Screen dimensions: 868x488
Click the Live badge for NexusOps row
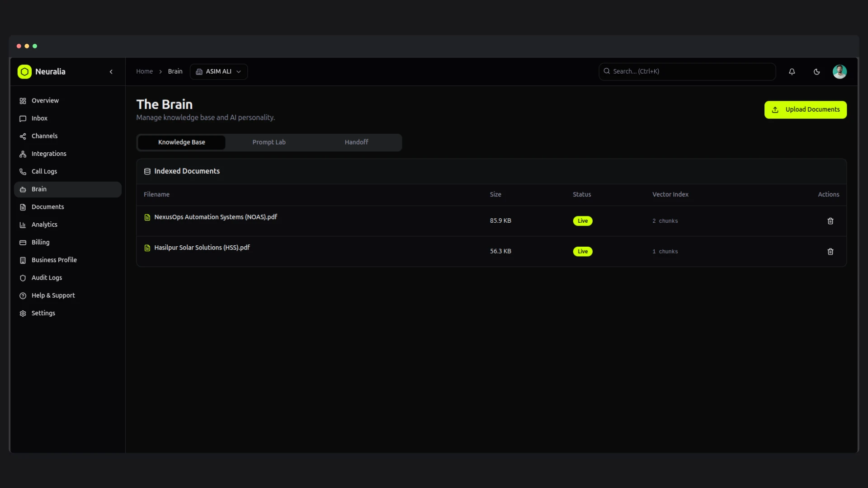click(x=582, y=221)
